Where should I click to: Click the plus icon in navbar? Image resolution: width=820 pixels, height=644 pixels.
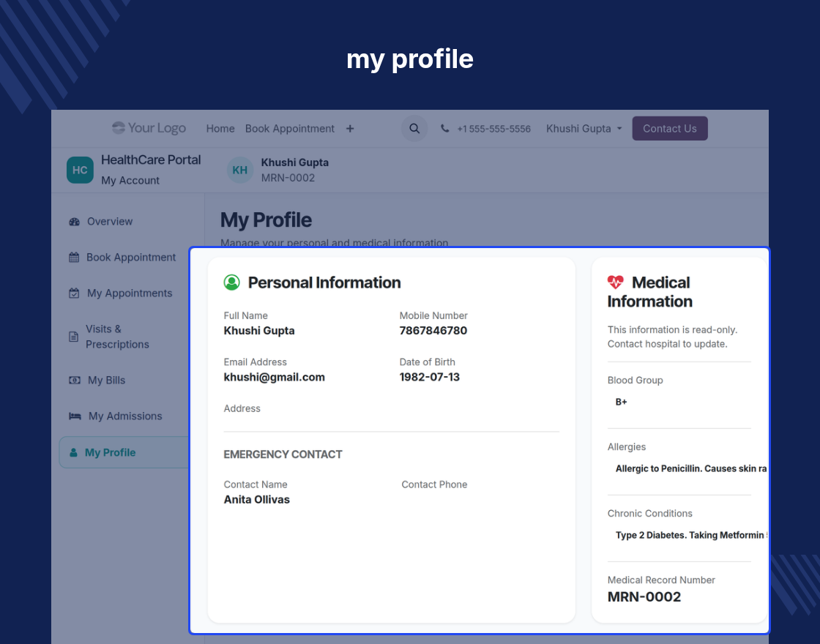[x=350, y=129]
